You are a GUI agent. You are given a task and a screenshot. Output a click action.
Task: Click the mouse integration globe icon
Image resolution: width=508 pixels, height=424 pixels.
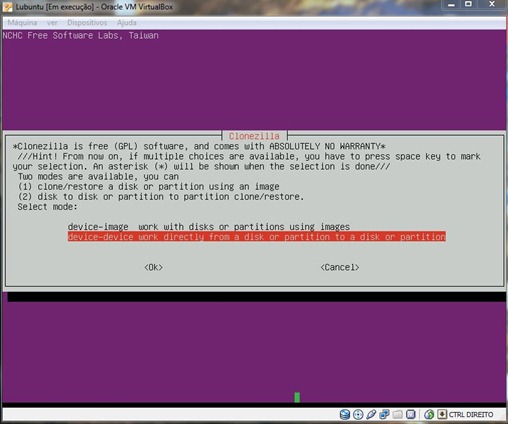429,415
